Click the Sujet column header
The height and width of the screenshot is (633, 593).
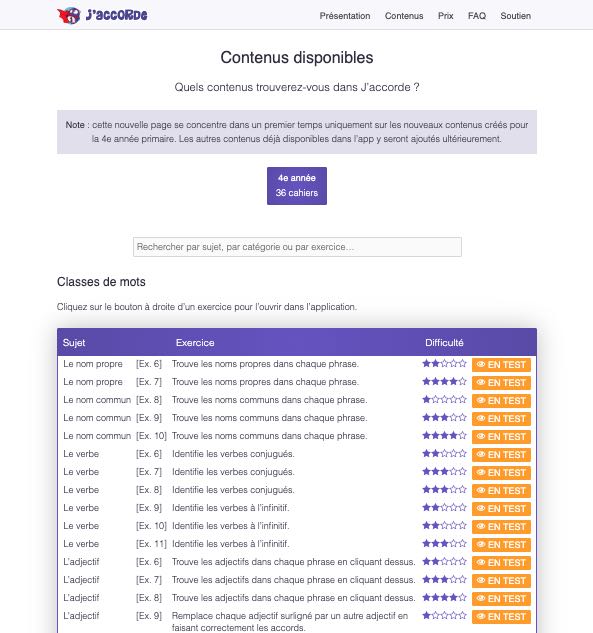(74, 342)
